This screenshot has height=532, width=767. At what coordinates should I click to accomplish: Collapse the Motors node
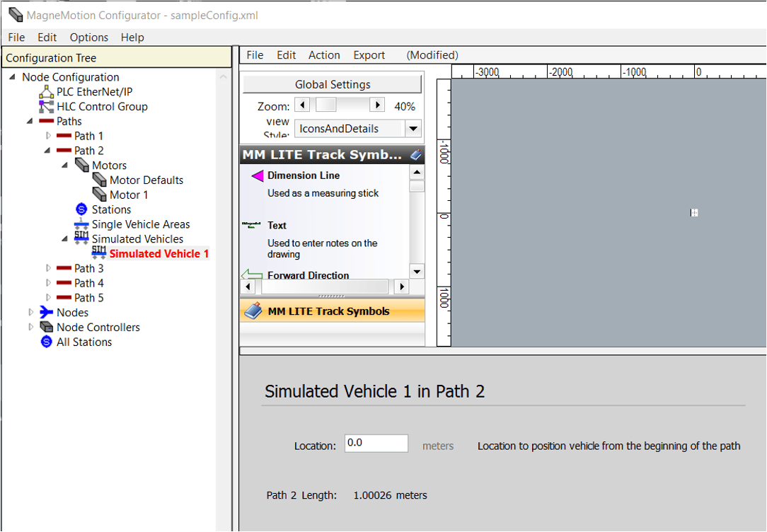tap(65, 166)
